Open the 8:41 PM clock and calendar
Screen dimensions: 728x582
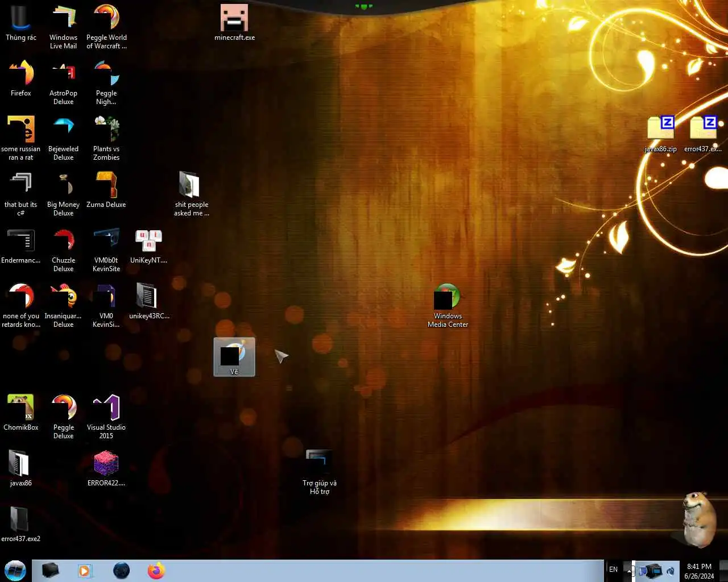[x=699, y=571]
